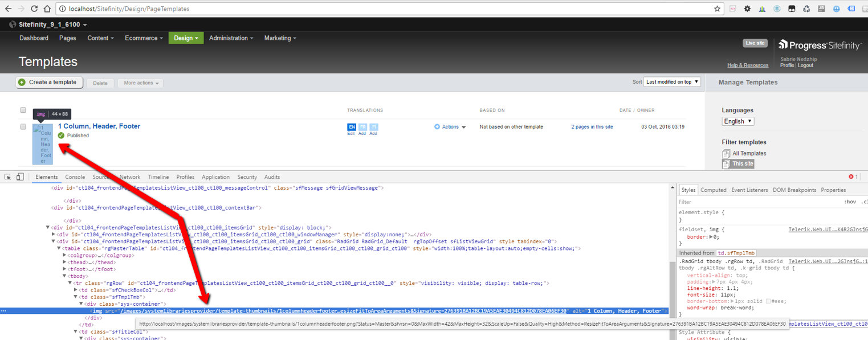Switch to the DevTools Audits tab

coord(272,177)
